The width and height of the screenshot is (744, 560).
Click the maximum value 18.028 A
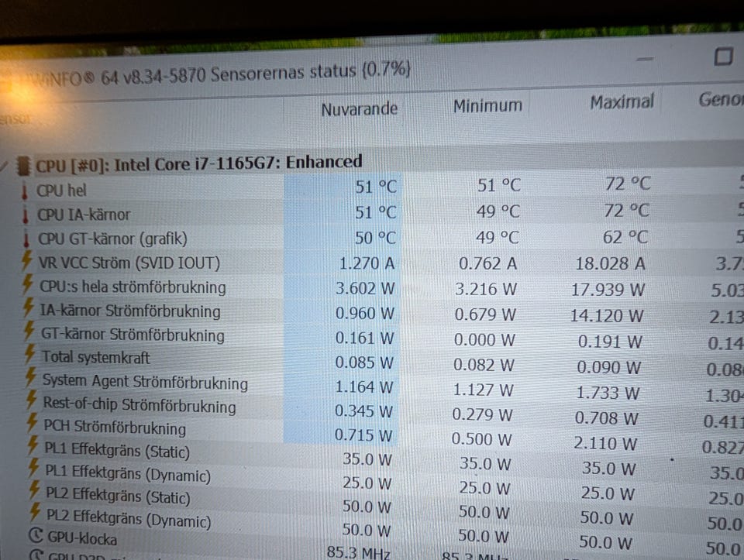(610, 263)
